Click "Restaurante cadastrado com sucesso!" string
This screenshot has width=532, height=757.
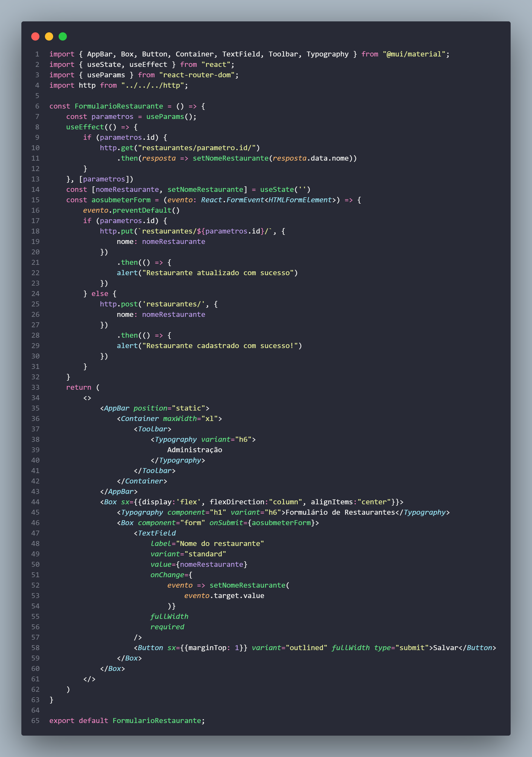tap(220, 346)
